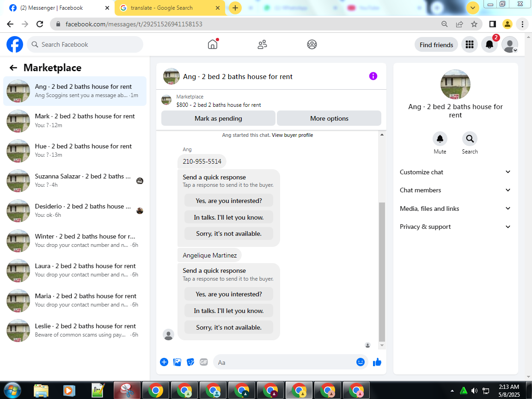Open Maria's house for rent conversation
Image resolution: width=532 pixels, height=399 pixels.
(x=75, y=300)
